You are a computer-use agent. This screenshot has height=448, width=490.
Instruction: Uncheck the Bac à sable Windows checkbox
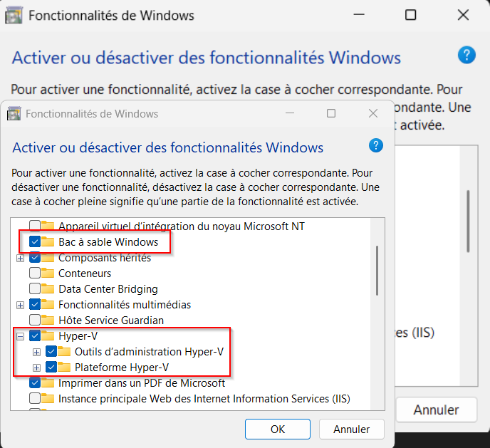[x=35, y=242]
